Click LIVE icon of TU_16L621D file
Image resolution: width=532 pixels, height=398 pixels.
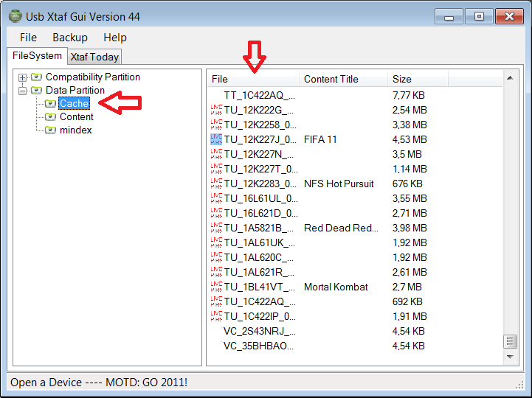(216, 213)
